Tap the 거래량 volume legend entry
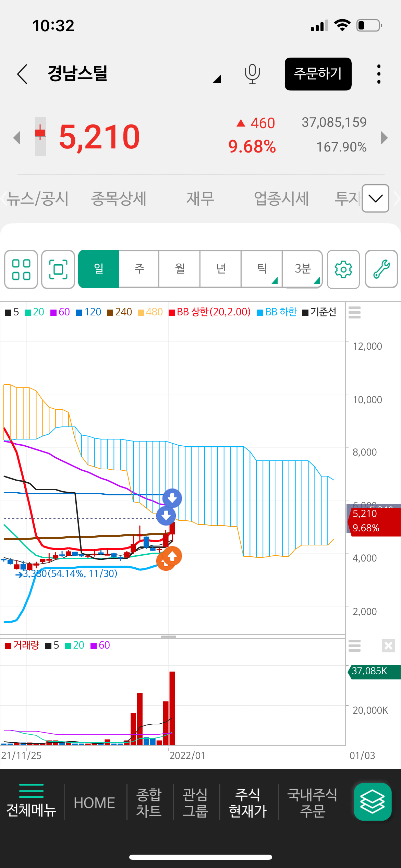This screenshot has width=401, height=868. point(22,645)
